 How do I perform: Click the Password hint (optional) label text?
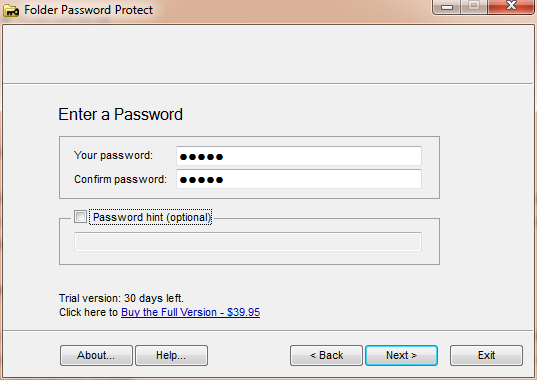[x=152, y=217]
